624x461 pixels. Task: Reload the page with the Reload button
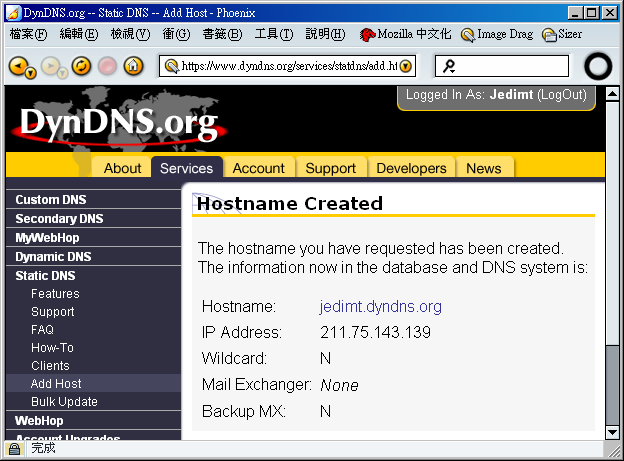(x=82, y=66)
